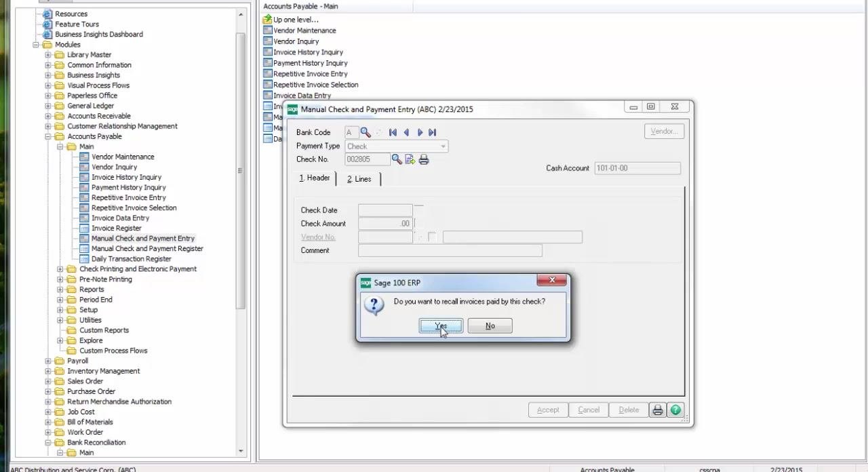Open the Check No. lookup magnifier
Screen dimensions: 868x472
point(397,159)
